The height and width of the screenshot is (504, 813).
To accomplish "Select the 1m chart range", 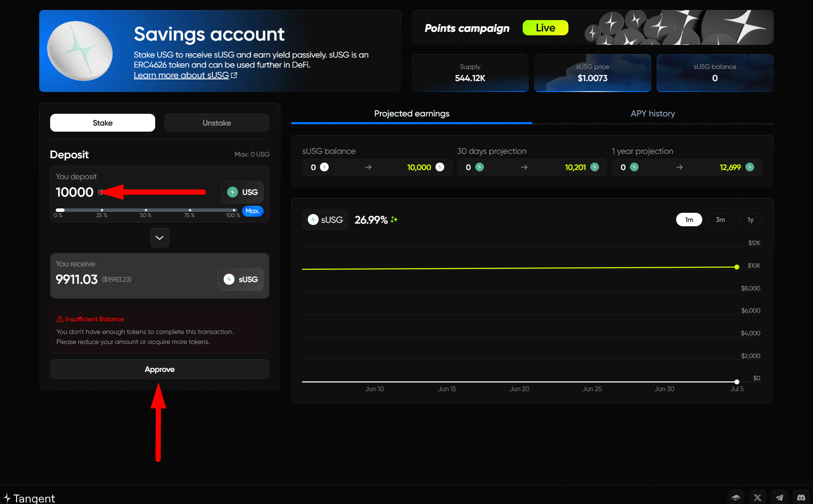I will 689,220.
